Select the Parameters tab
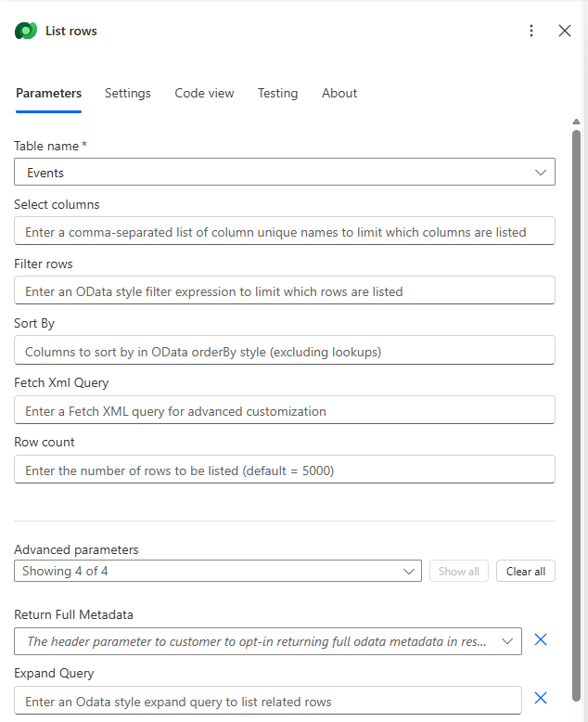This screenshot has height=722, width=588. 48,93
